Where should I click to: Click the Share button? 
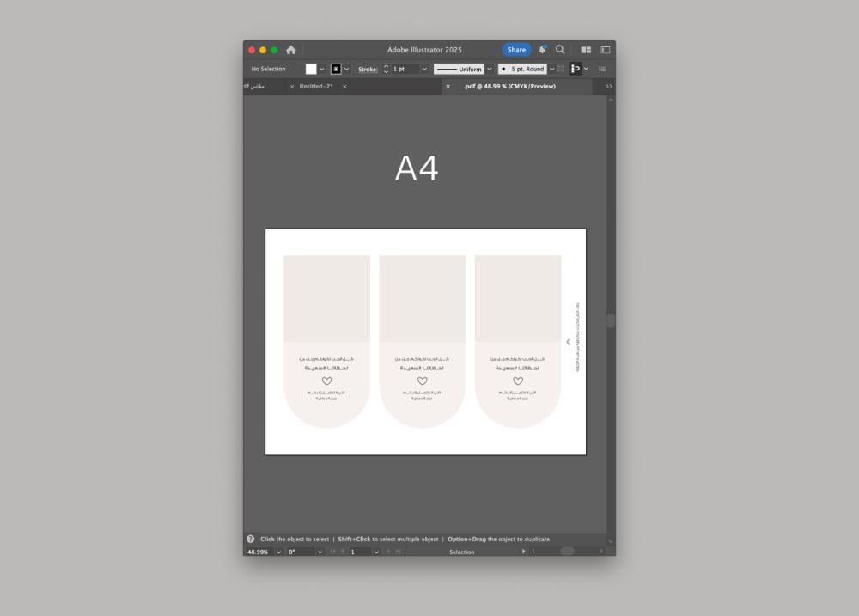pyautogui.click(x=516, y=50)
